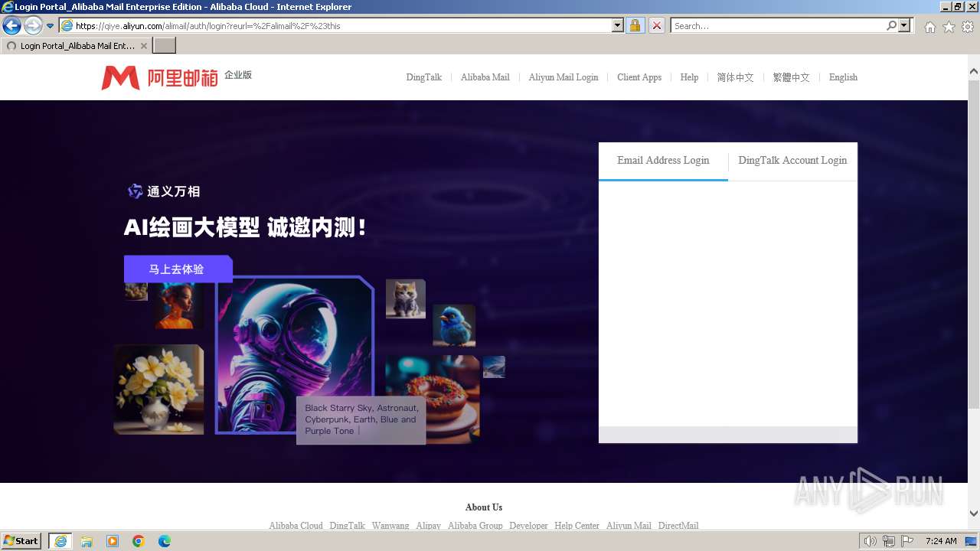Click the page scrollbar down arrow

(974, 514)
